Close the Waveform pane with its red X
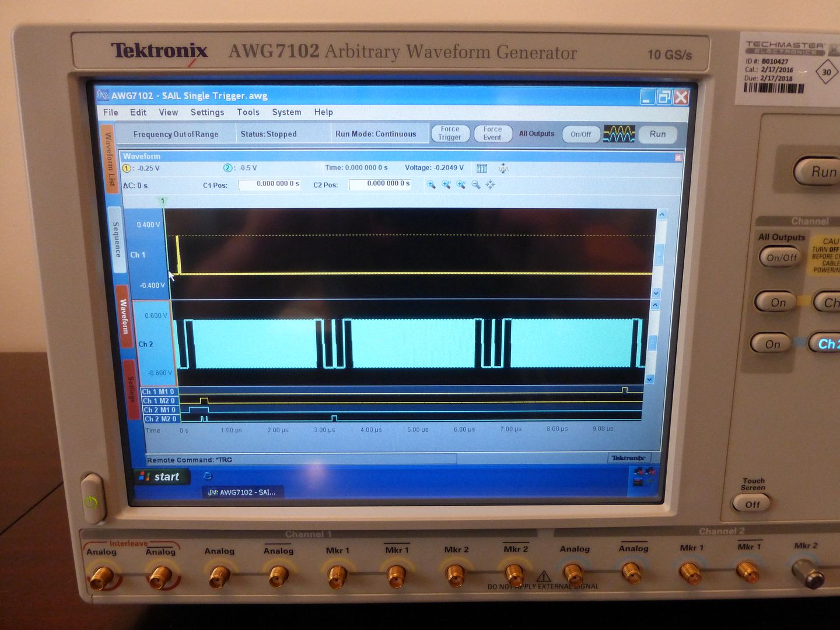Image resolution: width=840 pixels, height=630 pixels. point(678,157)
